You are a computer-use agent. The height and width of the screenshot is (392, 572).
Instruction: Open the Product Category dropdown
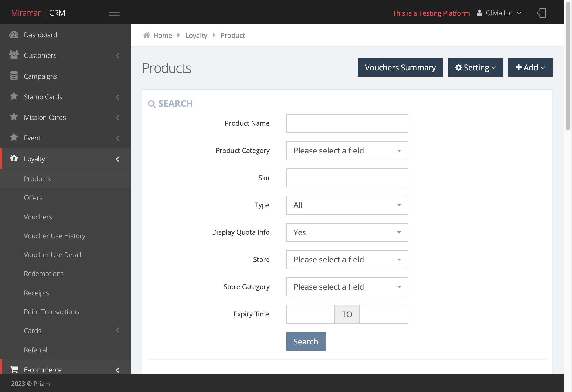pos(347,151)
